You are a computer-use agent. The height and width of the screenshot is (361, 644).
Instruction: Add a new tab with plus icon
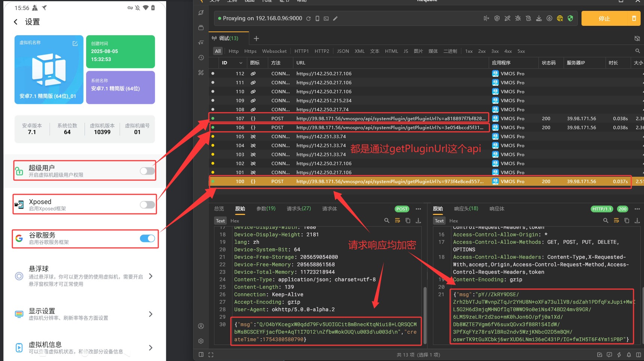(x=256, y=39)
